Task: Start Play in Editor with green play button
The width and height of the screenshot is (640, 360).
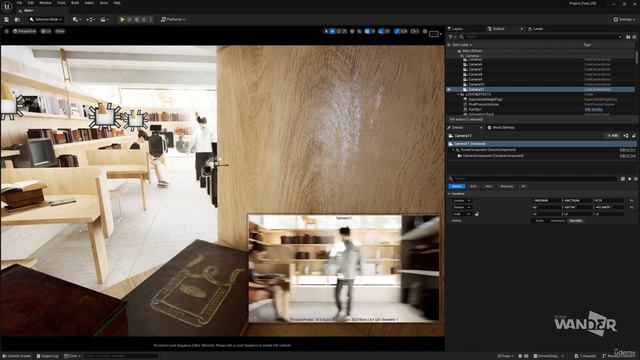Action: 122,20
